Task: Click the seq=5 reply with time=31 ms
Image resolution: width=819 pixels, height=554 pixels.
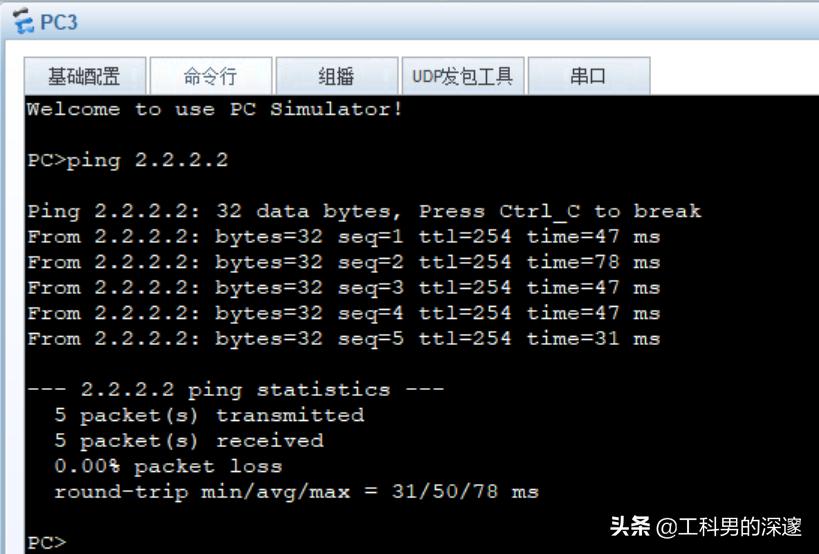Action: [x=343, y=339]
